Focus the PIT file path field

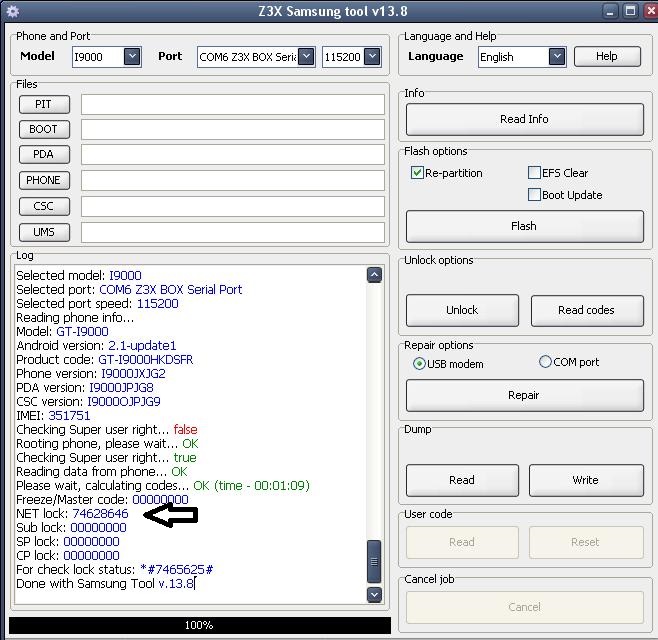[x=232, y=104]
